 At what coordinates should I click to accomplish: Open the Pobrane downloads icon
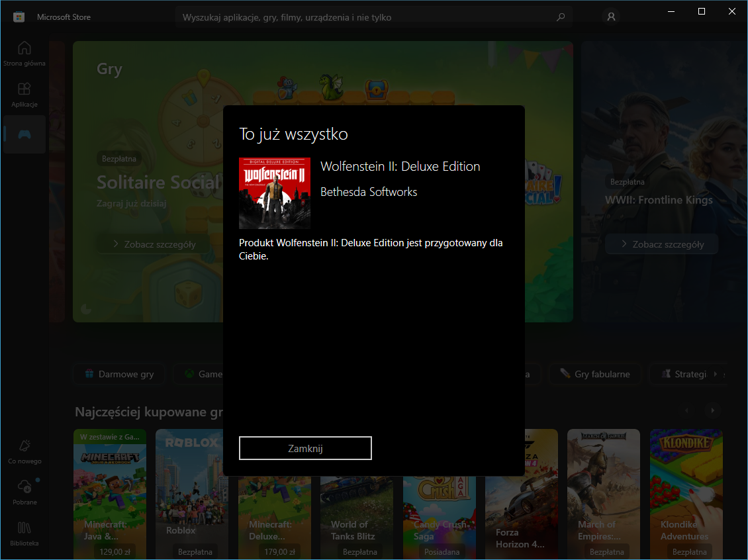(24, 492)
